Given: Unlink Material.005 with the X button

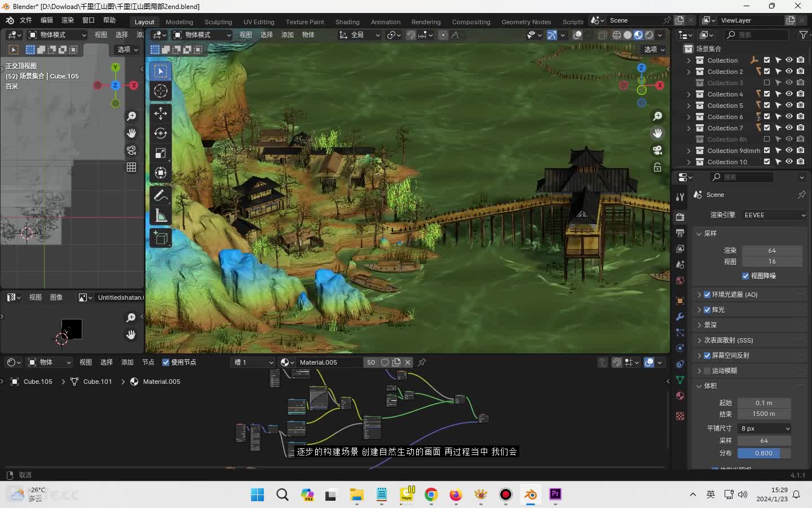Looking at the screenshot, I should (x=408, y=362).
